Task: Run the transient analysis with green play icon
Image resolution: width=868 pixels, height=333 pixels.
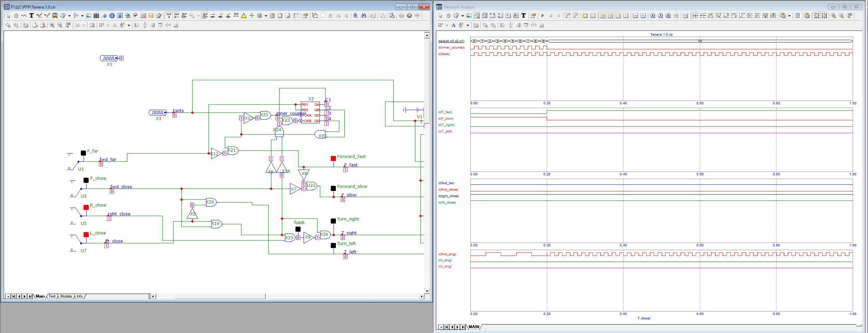Action: coord(543,16)
